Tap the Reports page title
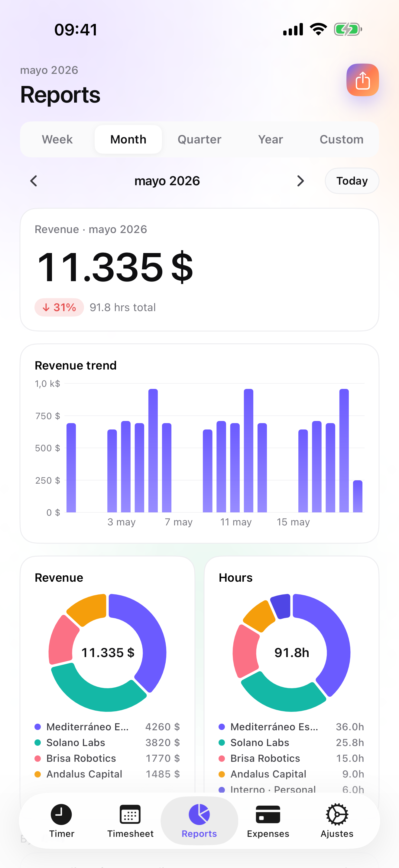Image resolution: width=399 pixels, height=868 pixels. [60, 95]
